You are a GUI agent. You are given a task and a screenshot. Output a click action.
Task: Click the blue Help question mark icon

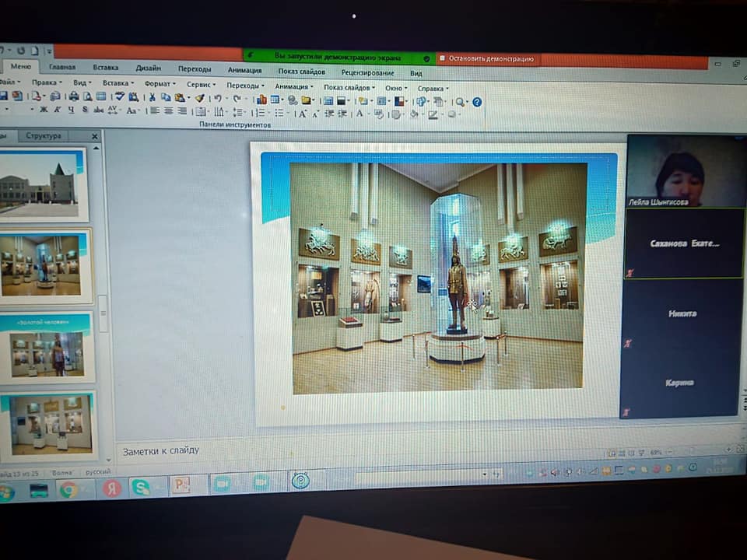[477, 102]
